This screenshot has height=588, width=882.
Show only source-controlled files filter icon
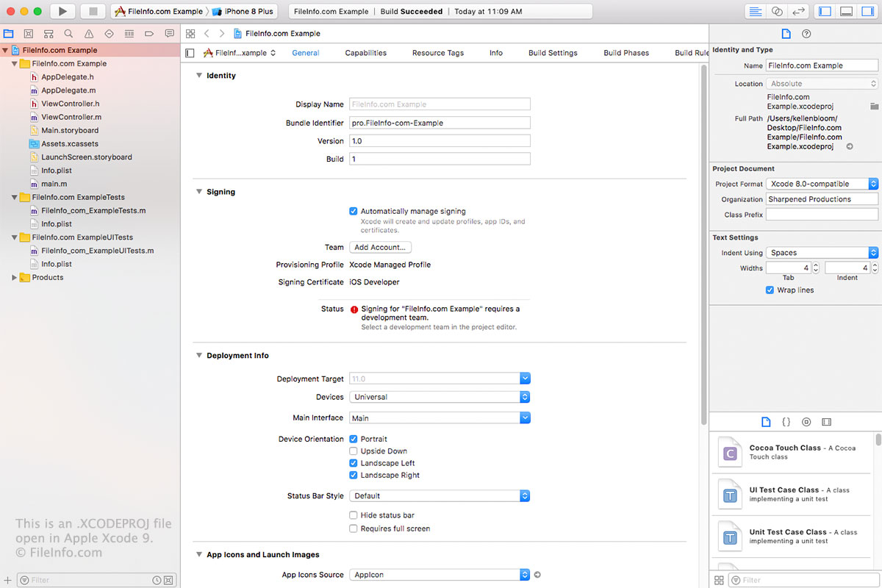point(168,580)
